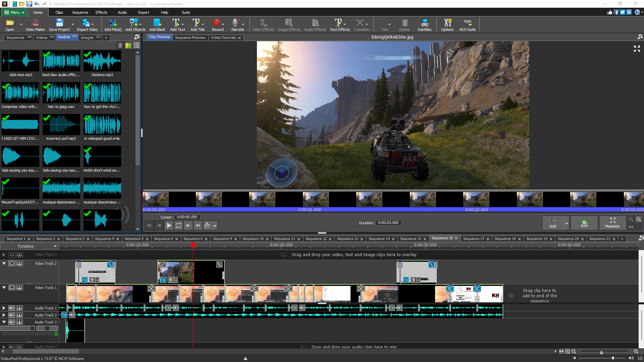Start recording with the Record tool
The image size is (644, 362).
pyautogui.click(x=217, y=23)
